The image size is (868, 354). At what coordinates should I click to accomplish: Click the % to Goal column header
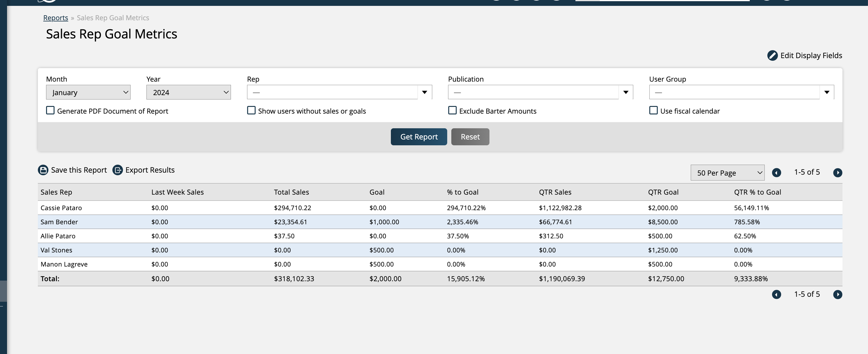(462, 192)
